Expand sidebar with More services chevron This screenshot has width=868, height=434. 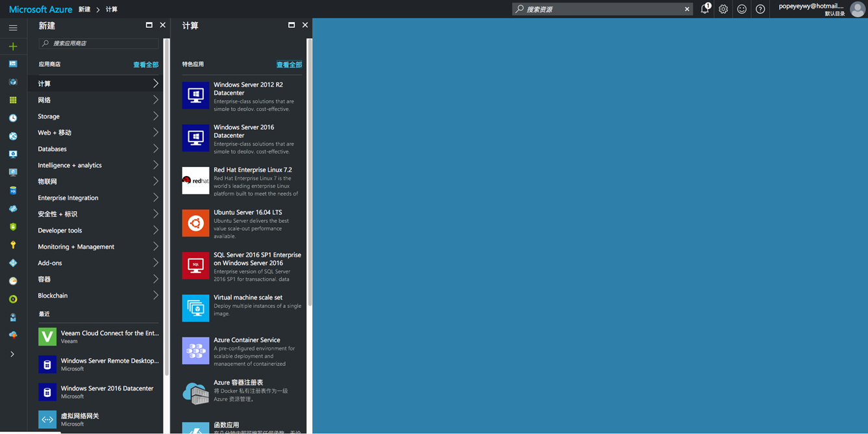12,354
